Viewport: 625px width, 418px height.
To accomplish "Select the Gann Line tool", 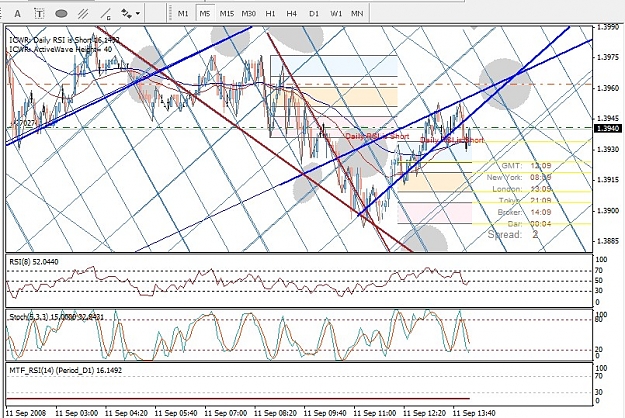I will (x=106, y=14).
